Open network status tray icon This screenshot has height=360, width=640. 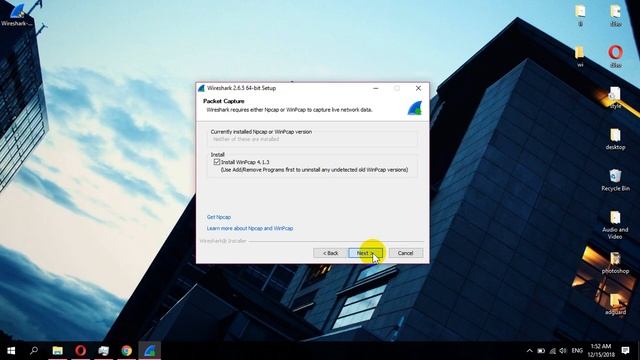[552, 351]
